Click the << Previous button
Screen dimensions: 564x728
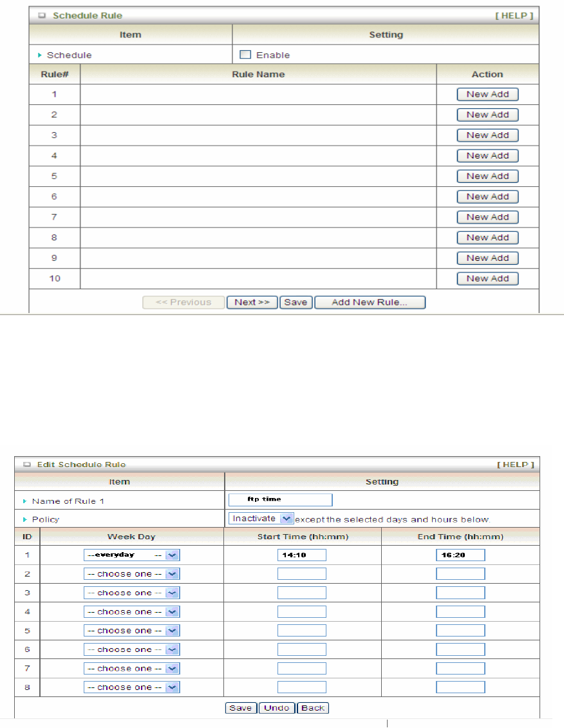point(183,302)
